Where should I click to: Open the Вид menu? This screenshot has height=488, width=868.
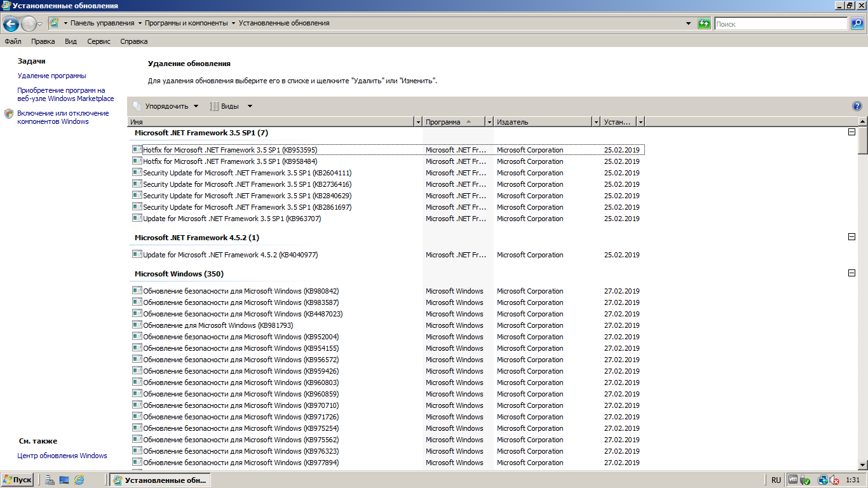[x=71, y=41]
